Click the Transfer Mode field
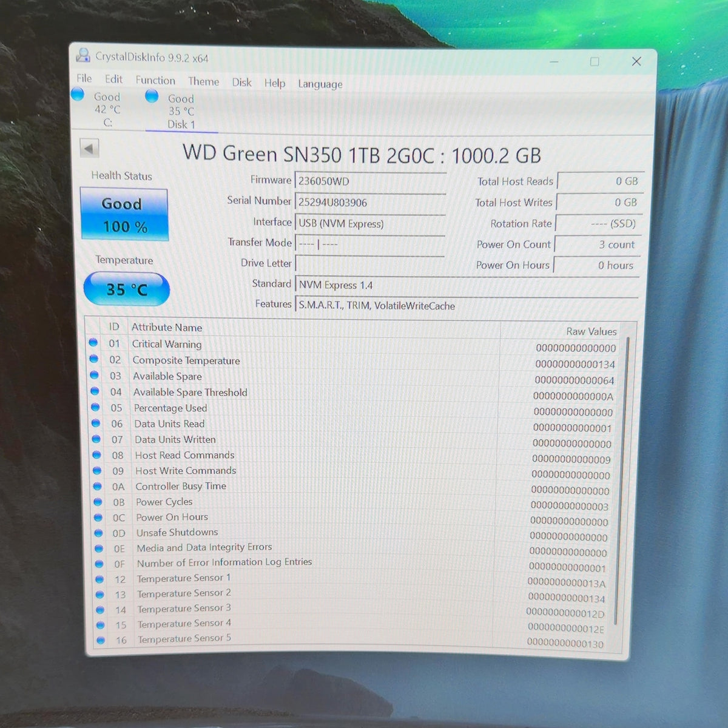Viewport: 728px width, 728px height. tap(370, 244)
